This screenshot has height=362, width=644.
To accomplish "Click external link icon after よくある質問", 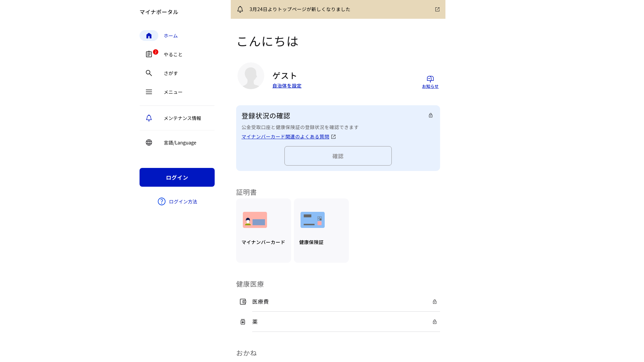I will click(333, 137).
